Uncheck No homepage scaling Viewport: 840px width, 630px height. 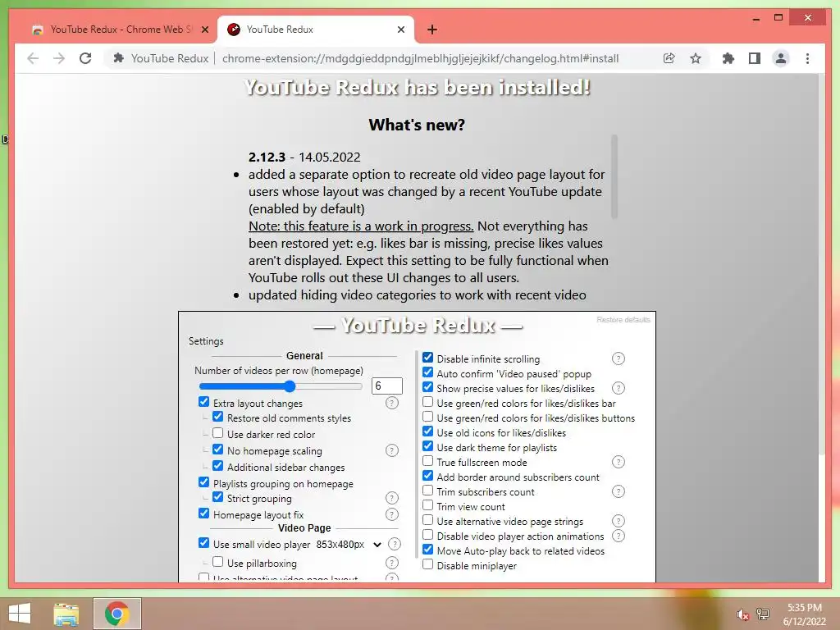point(217,450)
